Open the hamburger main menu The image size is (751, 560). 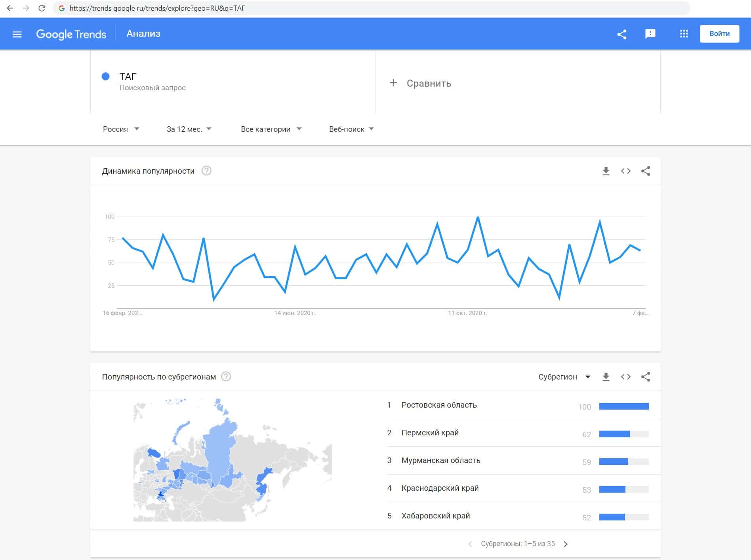pyautogui.click(x=17, y=34)
